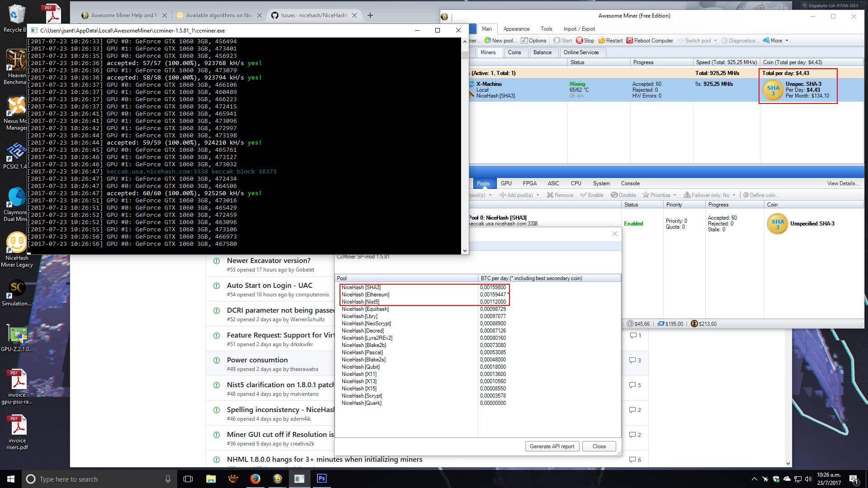Click View Details link
This screenshot has width=868, height=488.
click(x=843, y=183)
